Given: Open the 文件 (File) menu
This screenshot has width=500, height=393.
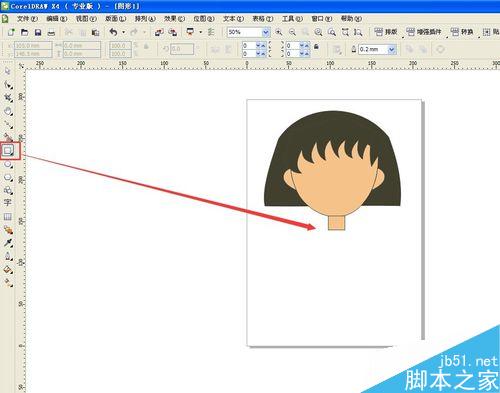Looking at the screenshot, I should (27, 19).
